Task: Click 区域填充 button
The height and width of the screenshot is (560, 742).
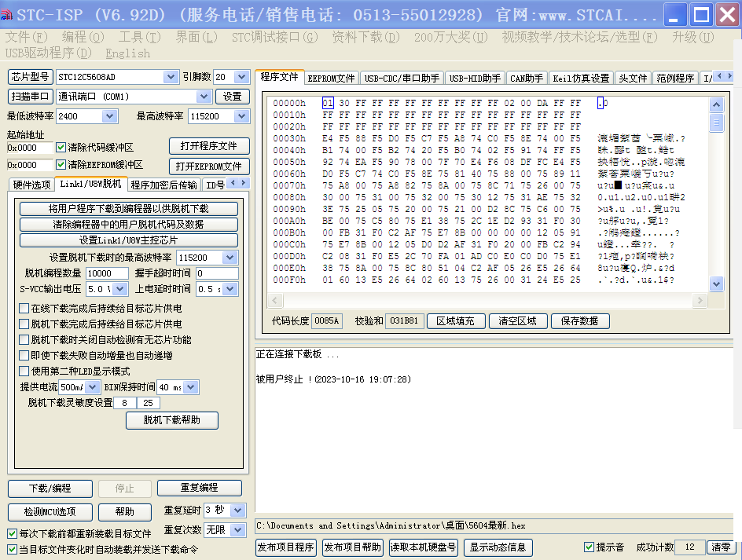Action: point(456,321)
